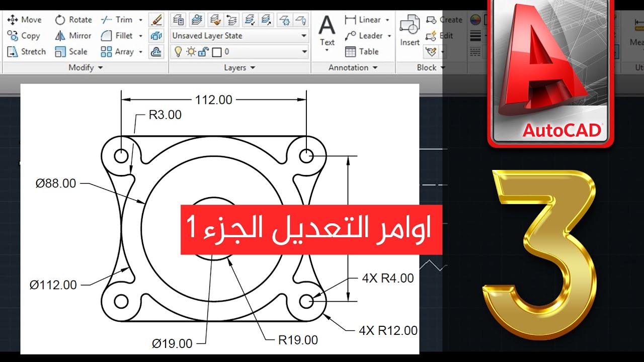
Task: Select the Copy tool
Action: click(x=24, y=36)
